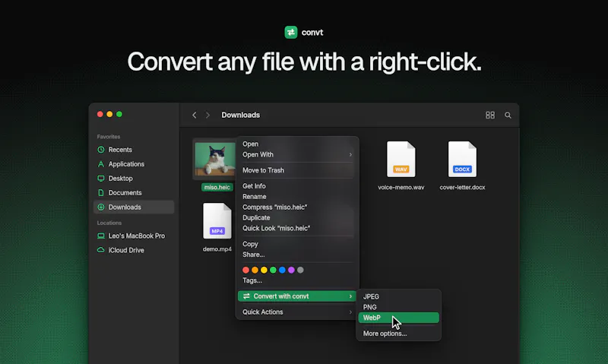Open the Finder search magnifier

508,116
